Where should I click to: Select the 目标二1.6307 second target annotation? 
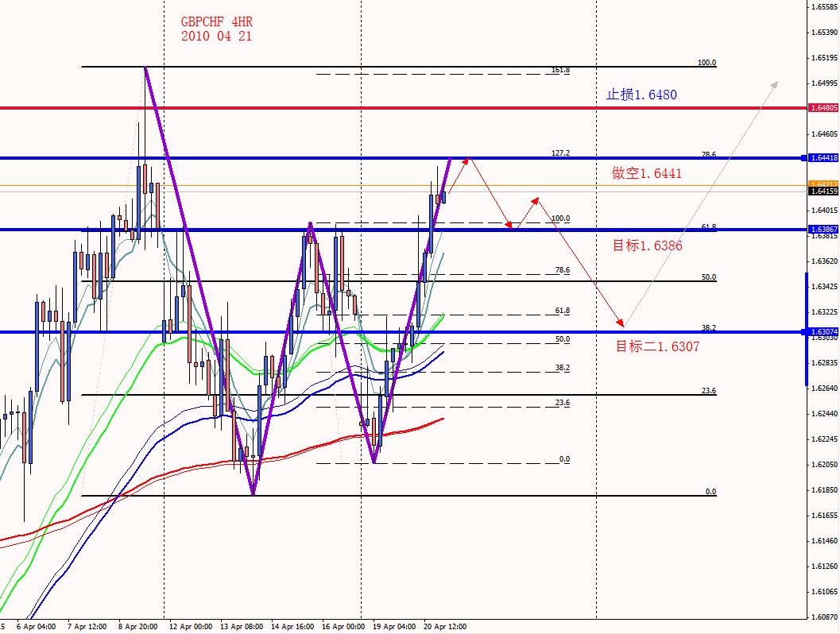click(x=657, y=346)
